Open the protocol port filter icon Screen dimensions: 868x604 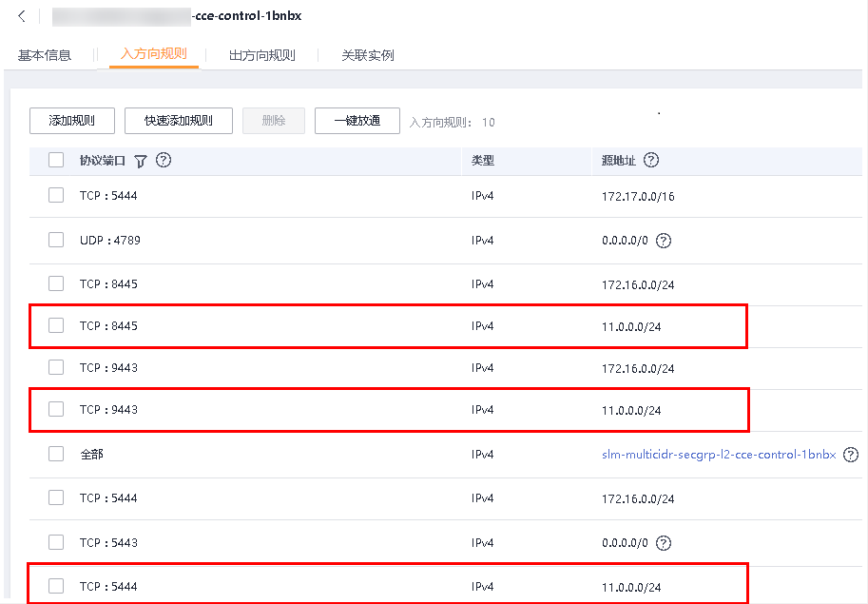coord(141,161)
